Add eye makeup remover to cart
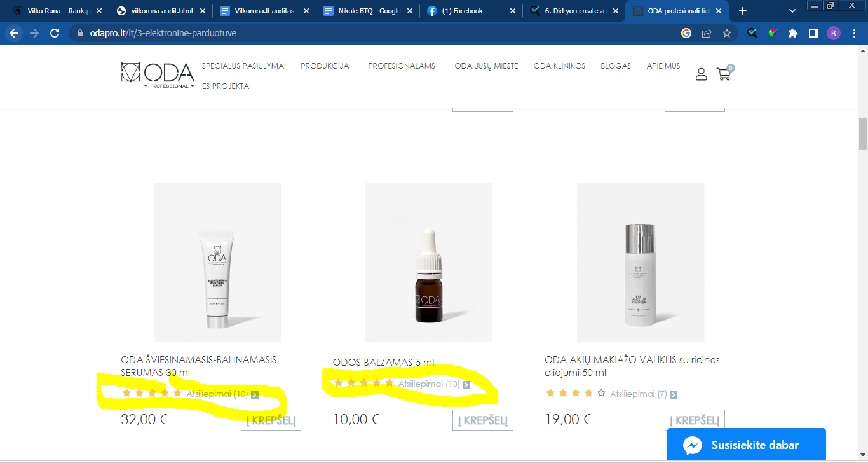The image size is (868, 463). click(695, 420)
